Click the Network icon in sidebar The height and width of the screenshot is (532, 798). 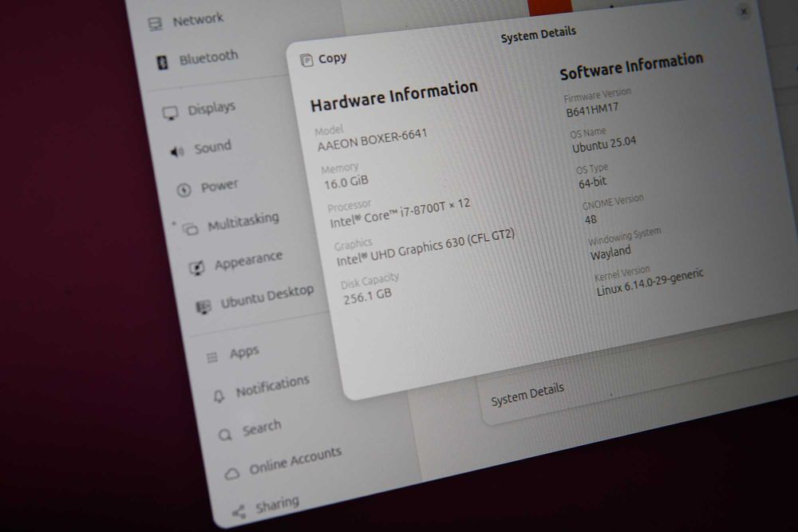pos(155,24)
